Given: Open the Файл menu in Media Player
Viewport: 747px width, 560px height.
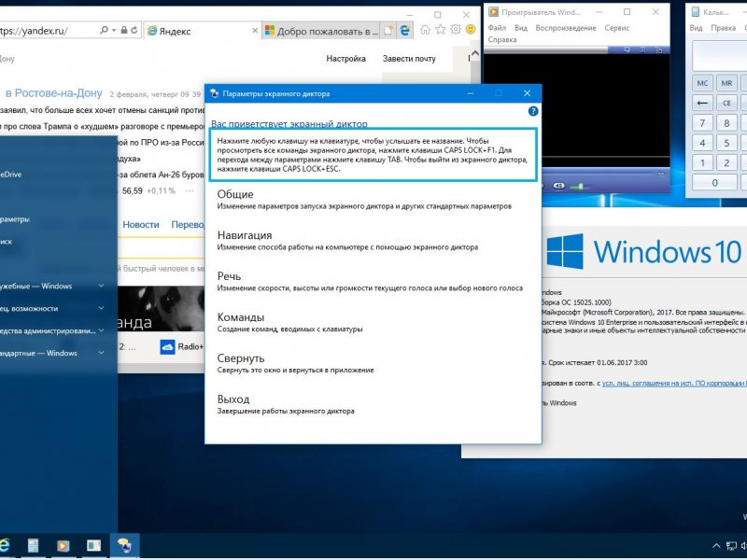Looking at the screenshot, I should coord(497,28).
